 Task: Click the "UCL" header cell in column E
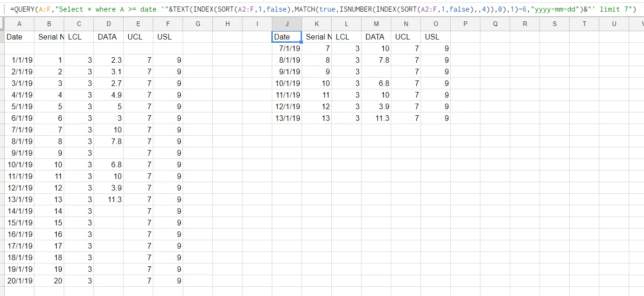pyautogui.click(x=138, y=37)
